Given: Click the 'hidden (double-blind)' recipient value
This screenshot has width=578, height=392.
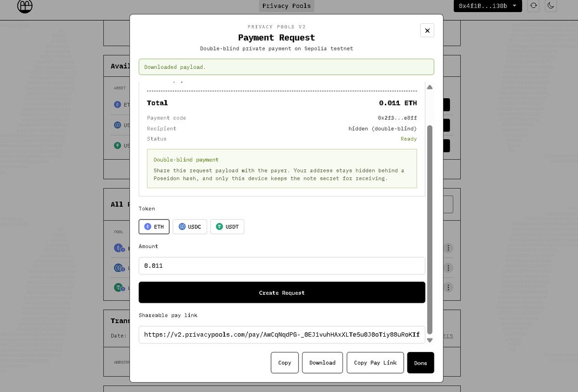Looking at the screenshot, I should (383, 129).
